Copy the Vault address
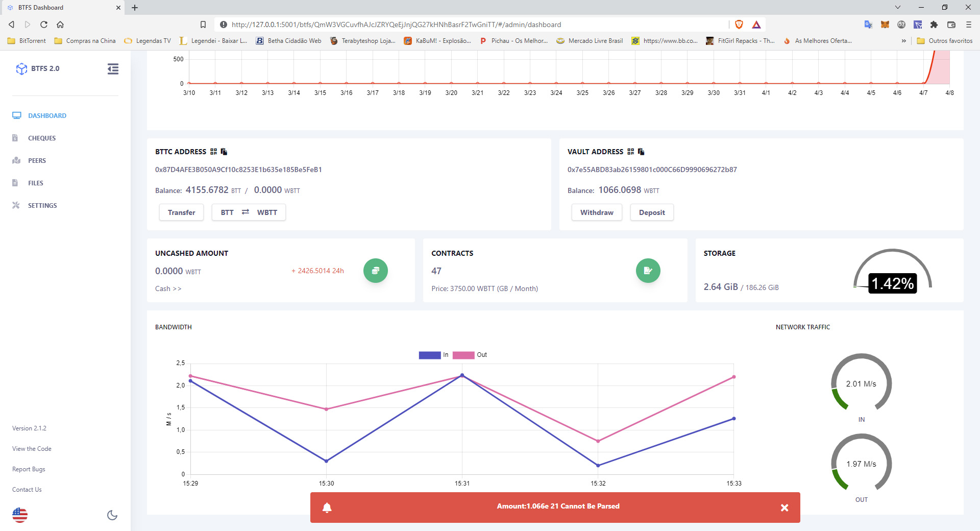This screenshot has height=531, width=980. (x=641, y=152)
